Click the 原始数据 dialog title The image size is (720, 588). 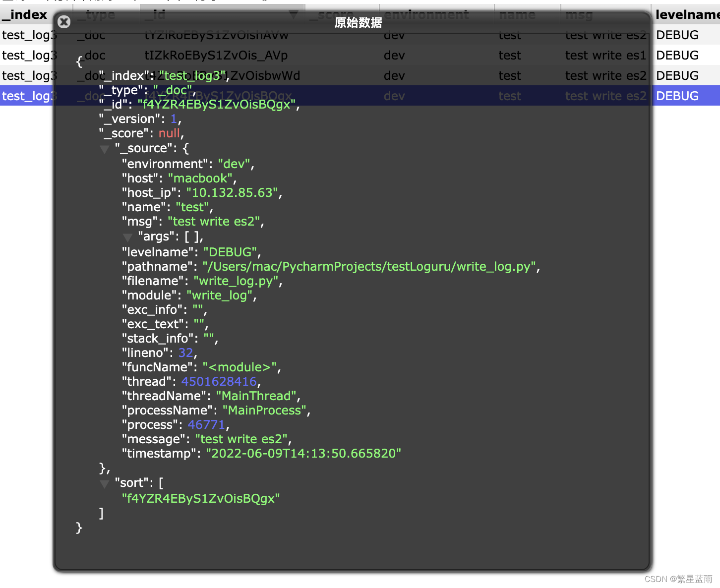(x=359, y=22)
